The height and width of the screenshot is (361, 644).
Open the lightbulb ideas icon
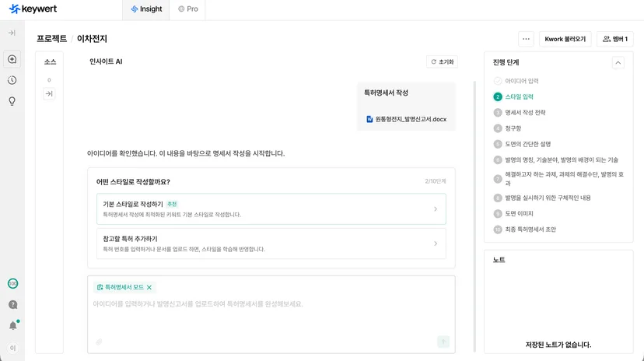point(12,101)
